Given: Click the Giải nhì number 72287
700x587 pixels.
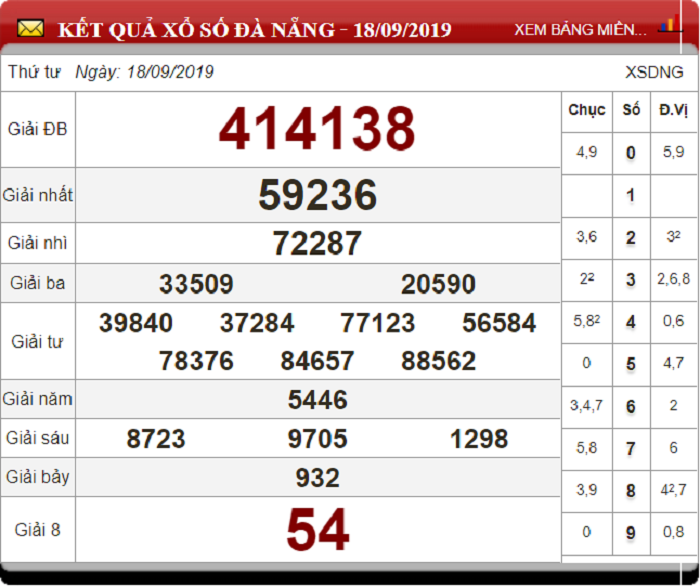Looking at the screenshot, I should [317, 243].
